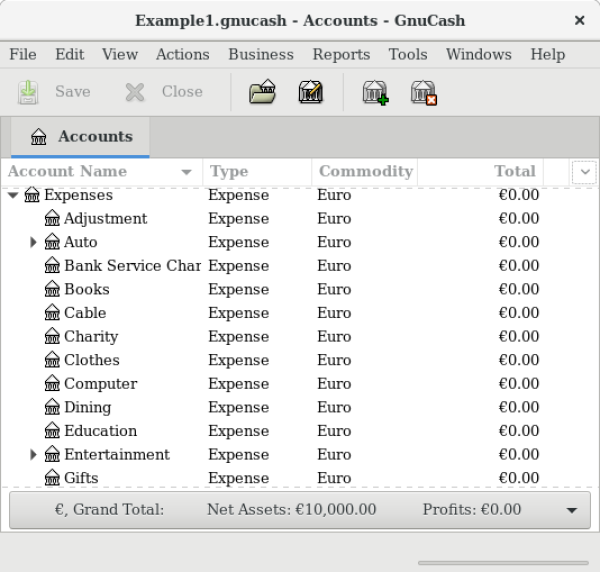Click the Charity account bank icon
This screenshot has width=600, height=572.
[x=52, y=337]
